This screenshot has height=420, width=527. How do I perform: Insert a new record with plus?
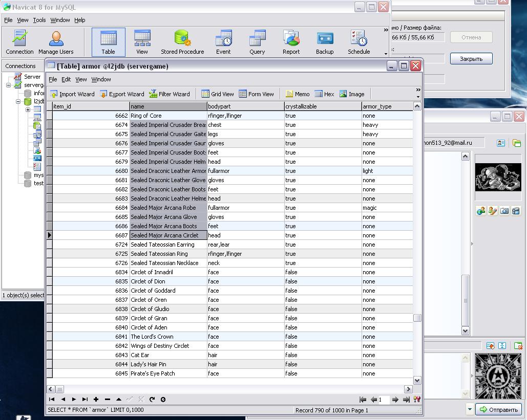click(96, 399)
